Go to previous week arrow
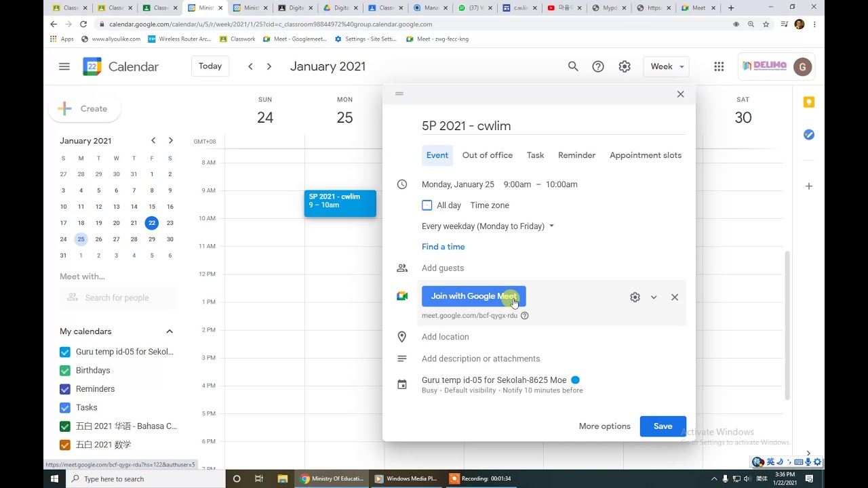 coord(251,66)
